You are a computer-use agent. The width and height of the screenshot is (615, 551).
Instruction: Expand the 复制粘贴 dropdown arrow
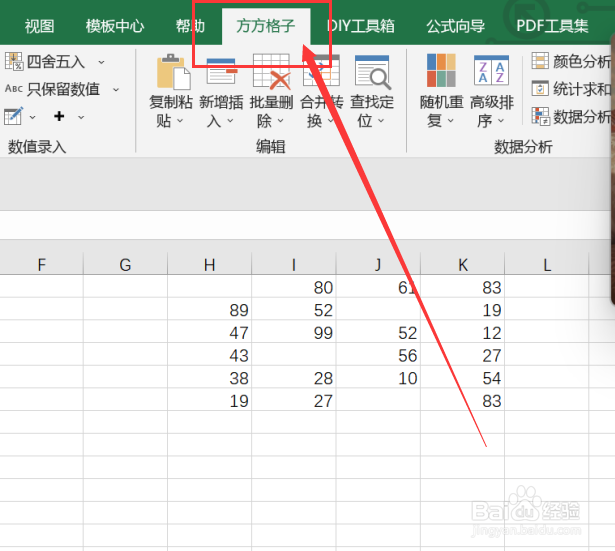tap(180, 121)
